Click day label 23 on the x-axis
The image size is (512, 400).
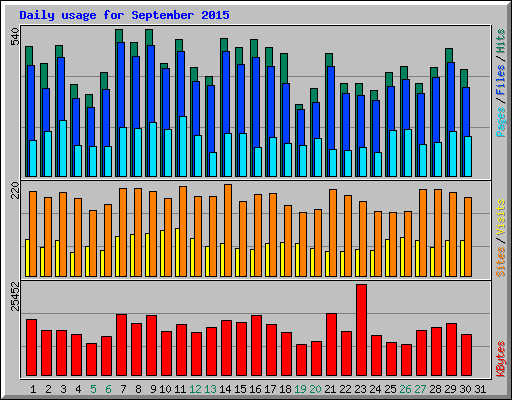(x=360, y=389)
